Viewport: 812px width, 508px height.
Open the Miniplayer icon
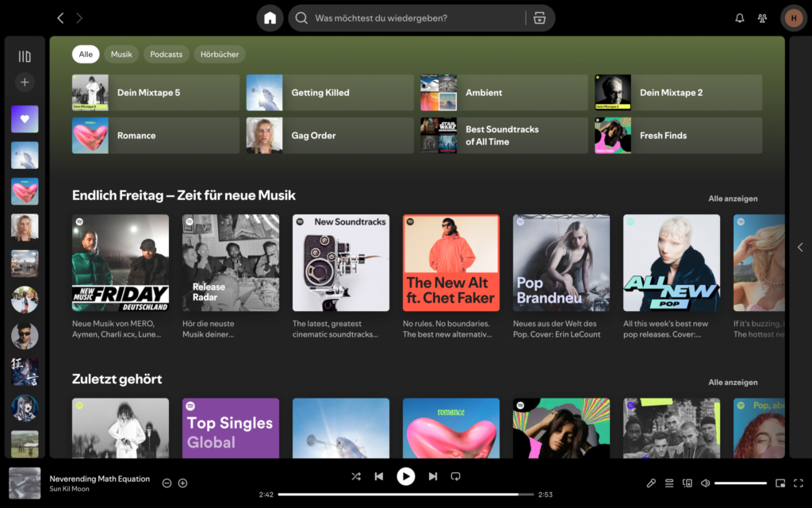(779, 483)
